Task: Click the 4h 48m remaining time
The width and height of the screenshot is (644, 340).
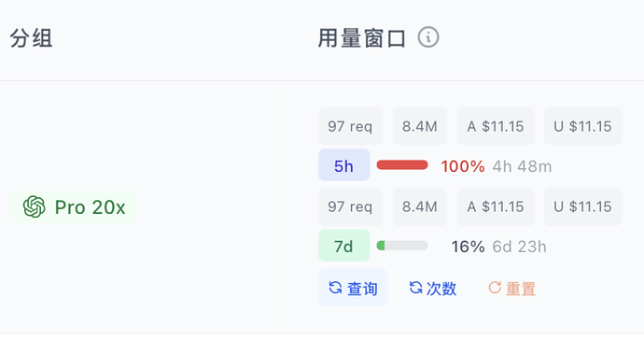Action: pyautogui.click(x=522, y=166)
